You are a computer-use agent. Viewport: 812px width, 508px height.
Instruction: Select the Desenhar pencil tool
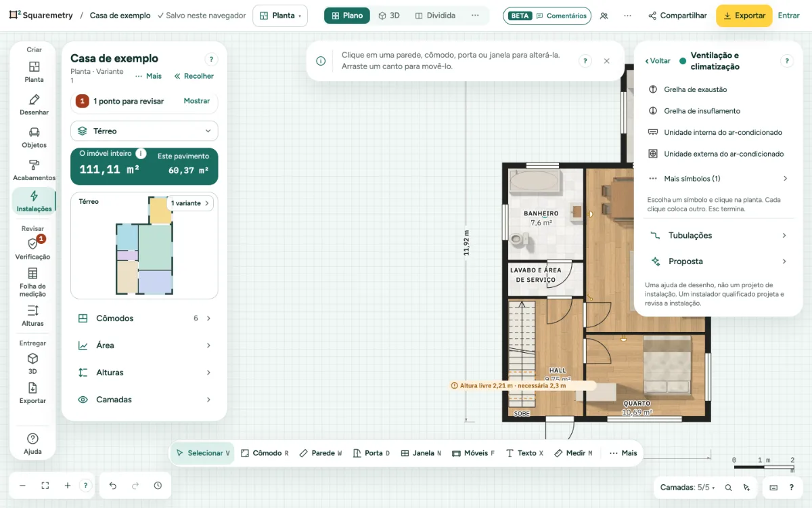click(34, 104)
